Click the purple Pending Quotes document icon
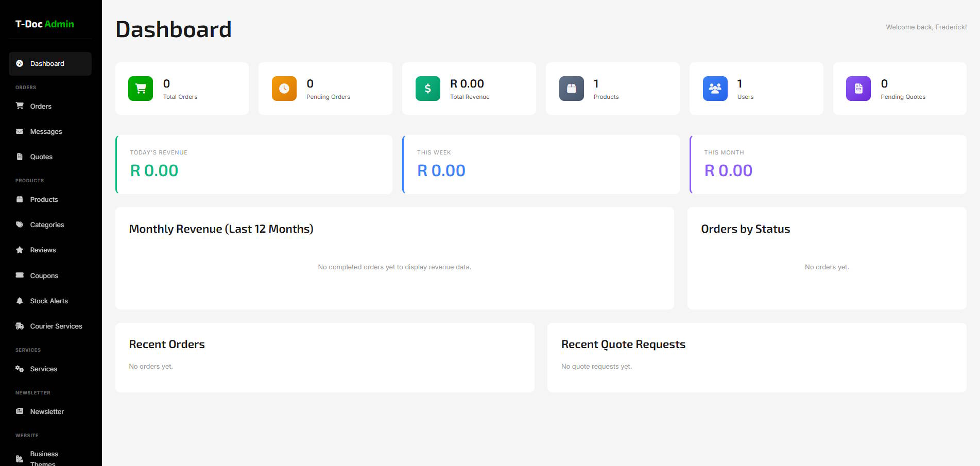The width and height of the screenshot is (980, 466). (858, 89)
